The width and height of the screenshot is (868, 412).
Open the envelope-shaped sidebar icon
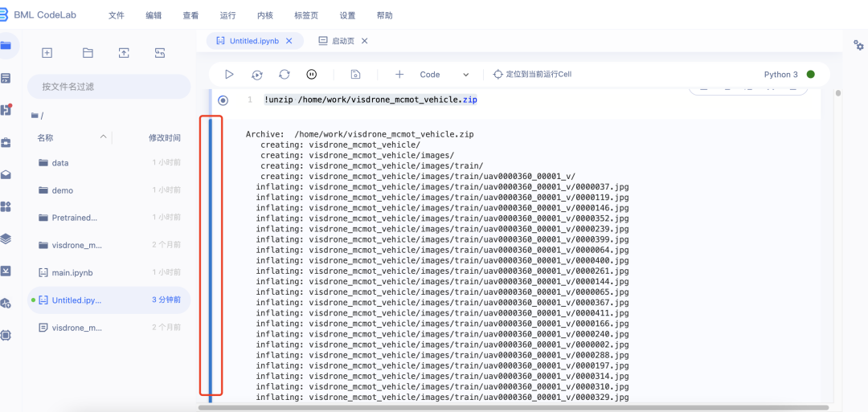point(6,175)
